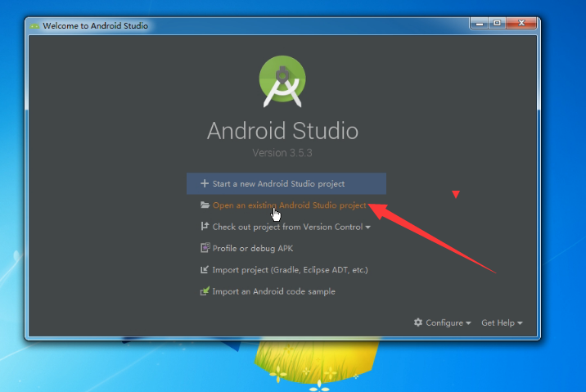586x392 pixels.
Task: Choose Profile or debug APK
Action: [253, 248]
